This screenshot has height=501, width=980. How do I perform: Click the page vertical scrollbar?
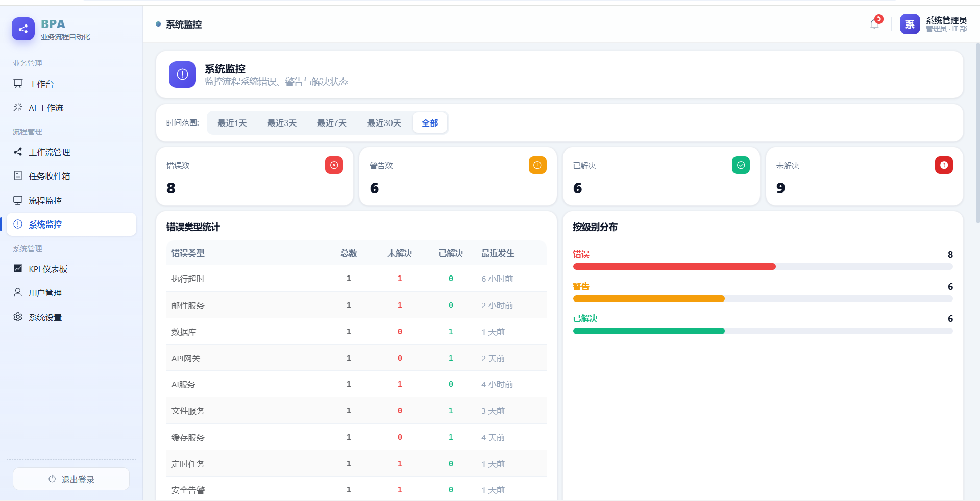(x=977, y=133)
